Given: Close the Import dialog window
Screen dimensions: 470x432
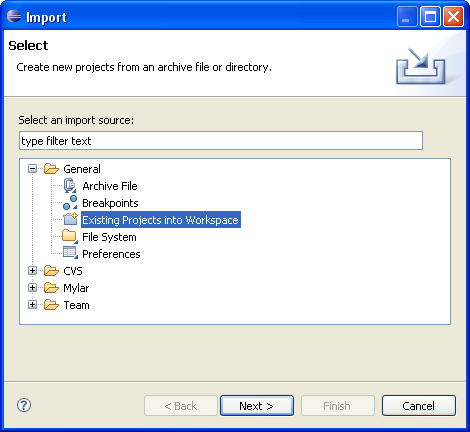Looking at the screenshot, I should point(453,17).
